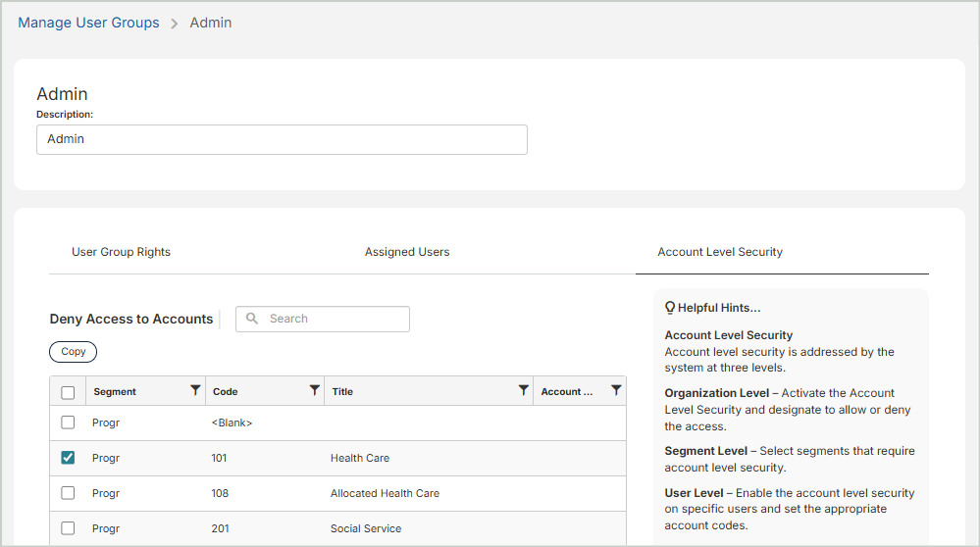This screenshot has width=980, height=547.
Task: Open the Code column filter
Action: coord(314,391)
